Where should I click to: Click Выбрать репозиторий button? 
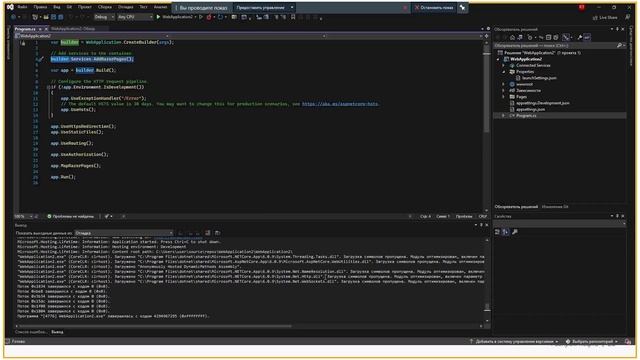592,342
